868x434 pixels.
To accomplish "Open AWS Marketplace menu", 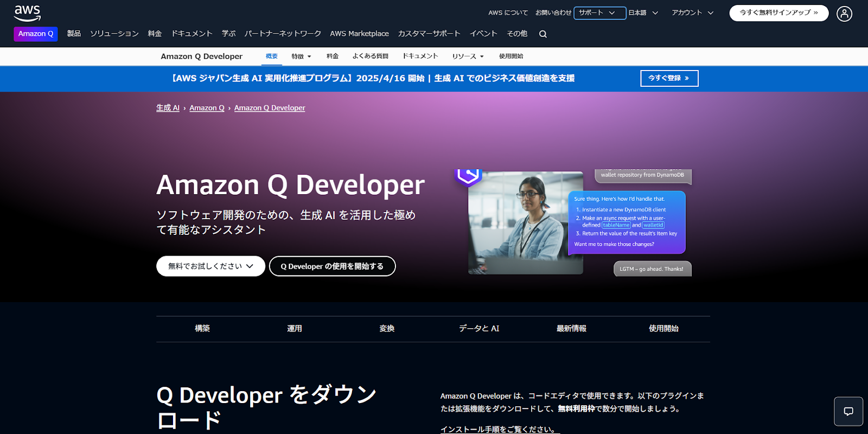I will click(360, 34).
